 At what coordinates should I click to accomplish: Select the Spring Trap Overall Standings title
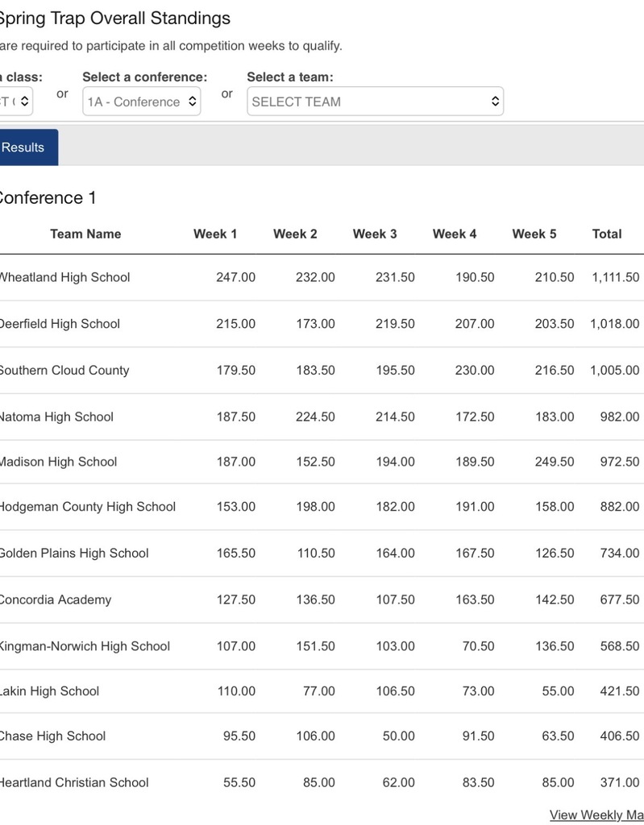point(114,19)
